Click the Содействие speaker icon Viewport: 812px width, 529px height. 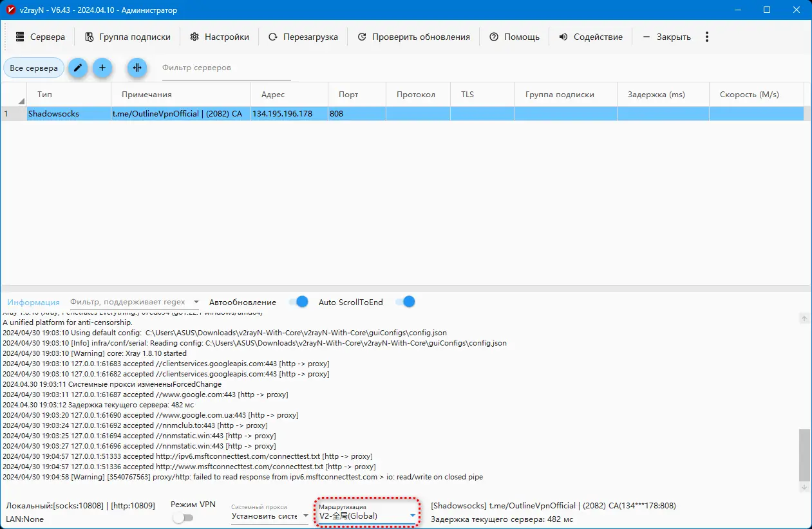(563, 37)
